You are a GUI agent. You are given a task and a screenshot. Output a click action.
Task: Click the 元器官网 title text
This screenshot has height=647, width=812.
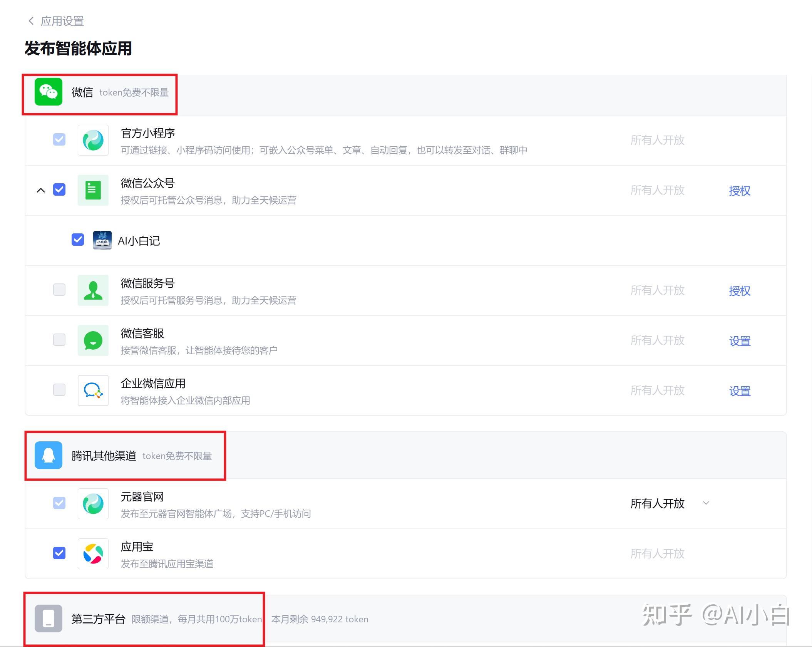[x=142, y=497]
